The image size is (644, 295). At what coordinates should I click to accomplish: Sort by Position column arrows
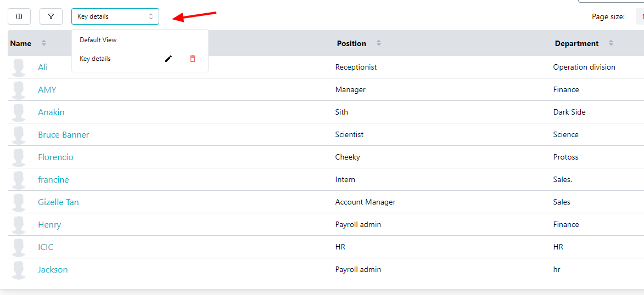379,43
